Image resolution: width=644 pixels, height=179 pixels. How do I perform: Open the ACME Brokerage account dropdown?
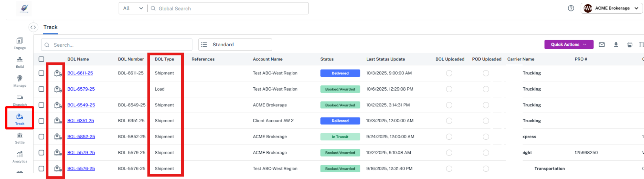click(612, 8)
